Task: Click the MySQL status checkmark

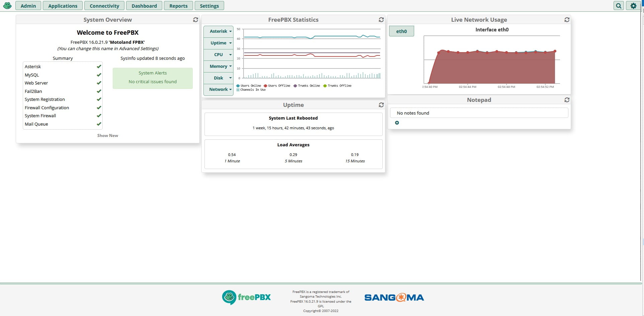Action: (x=99, y=75)
